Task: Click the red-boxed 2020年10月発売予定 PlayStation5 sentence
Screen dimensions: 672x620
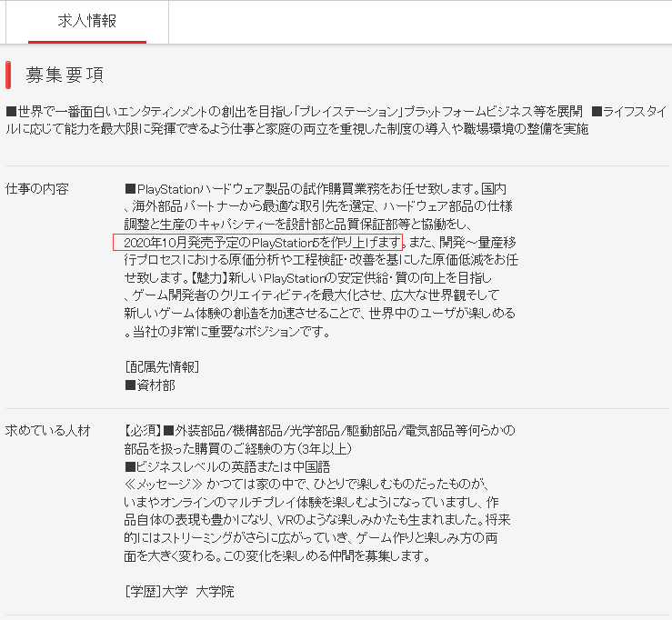Action: coord(257,242)
